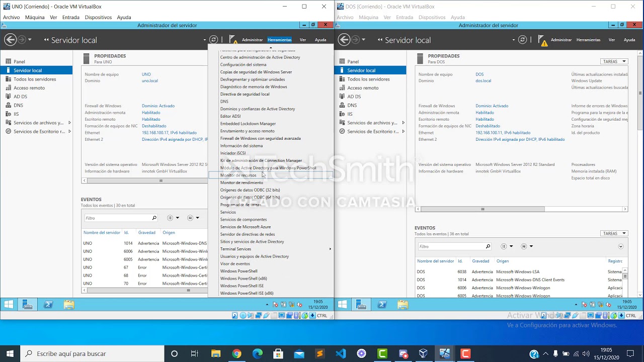
Task: Expand Servicios de Escritorio remoto in the UNO sidebar
Action: [69, 131]
